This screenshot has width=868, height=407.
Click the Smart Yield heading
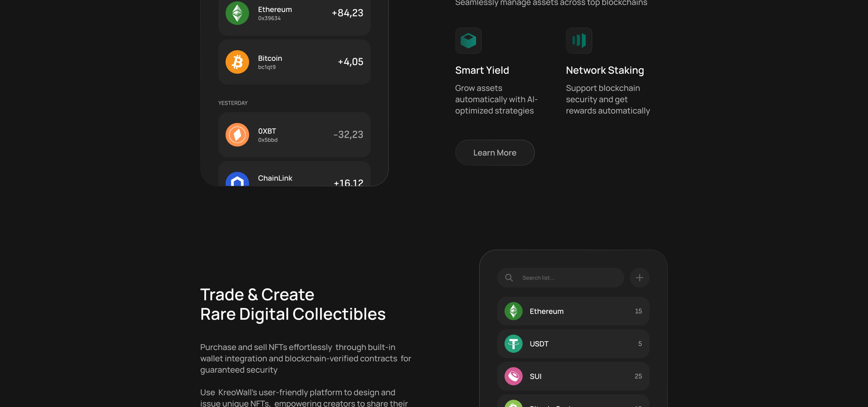coord(482,70)
